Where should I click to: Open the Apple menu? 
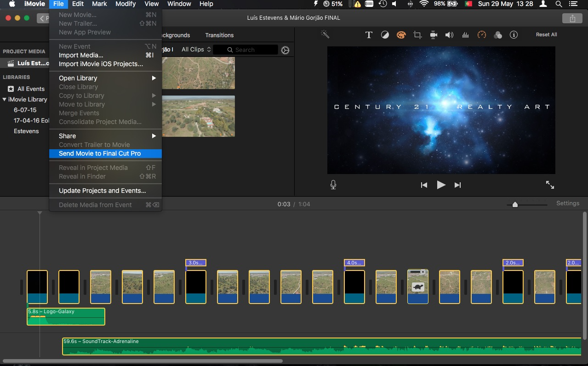[x=12, y=4]
